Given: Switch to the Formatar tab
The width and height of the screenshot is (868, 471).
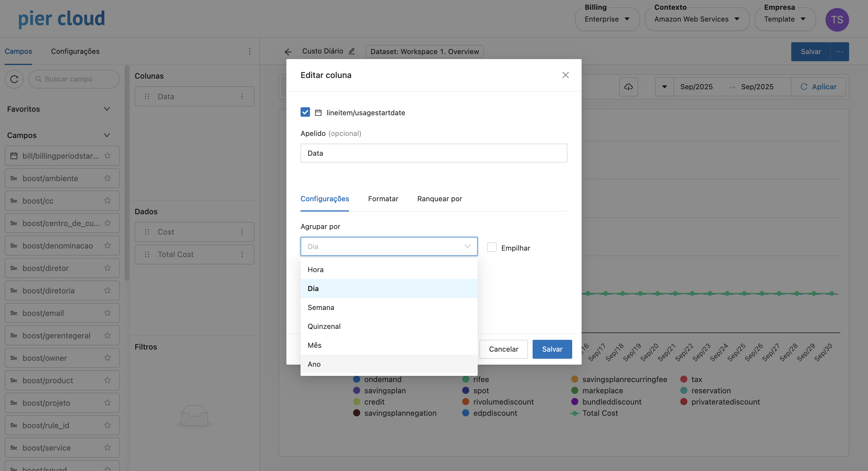Looking at the screenshot, I should [383, 199].
